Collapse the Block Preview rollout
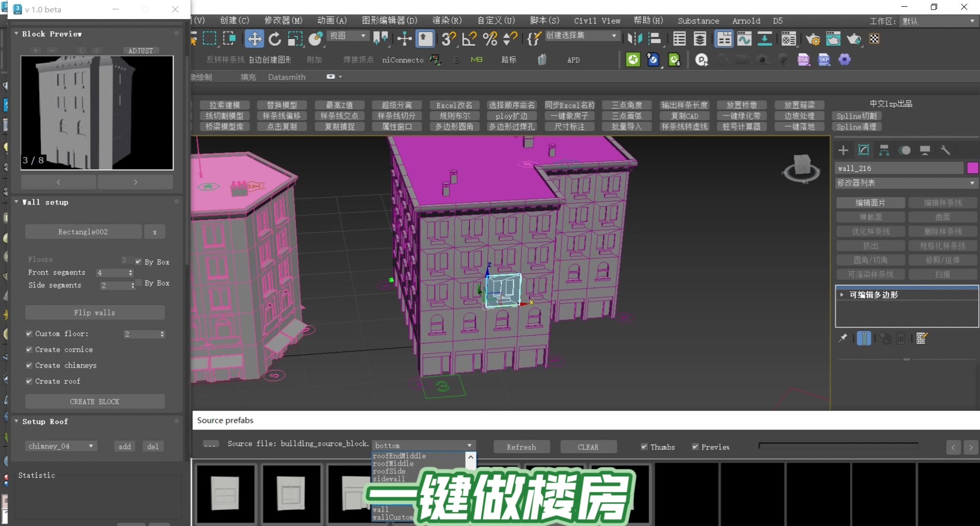This screenshot has width=980, height=526. (x=16, y=34)
